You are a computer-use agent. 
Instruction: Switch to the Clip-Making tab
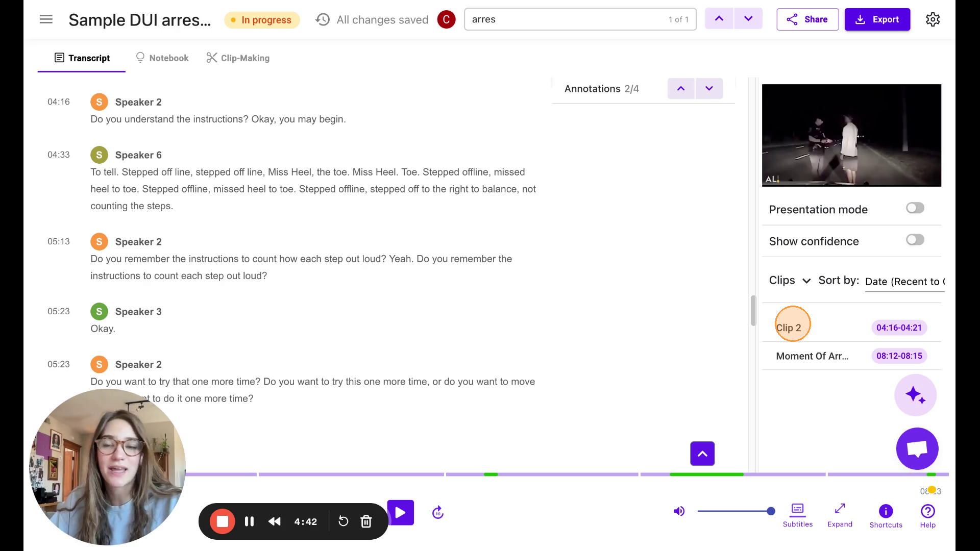[238, 58]
